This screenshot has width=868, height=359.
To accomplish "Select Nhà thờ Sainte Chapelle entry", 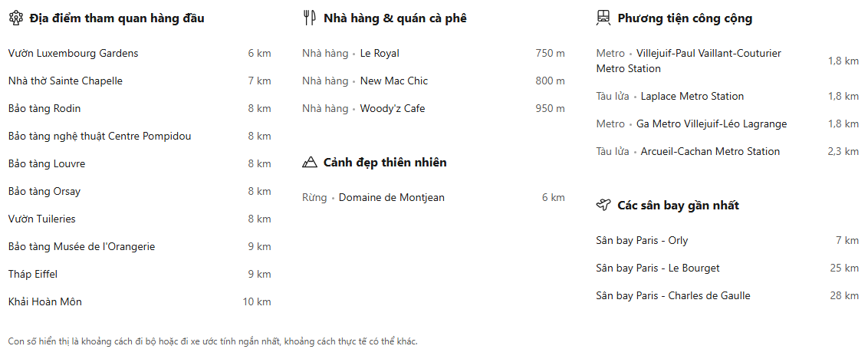I will tap(65, 81).
